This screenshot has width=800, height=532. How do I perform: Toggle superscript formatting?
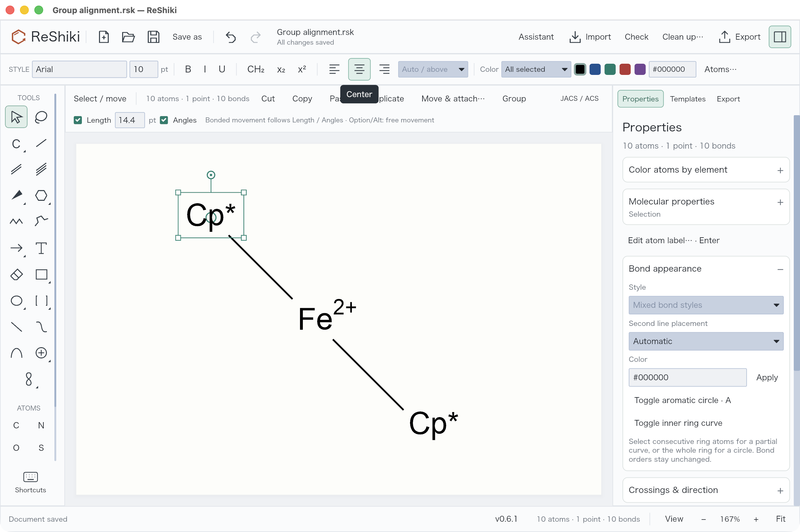click(302, 69)
